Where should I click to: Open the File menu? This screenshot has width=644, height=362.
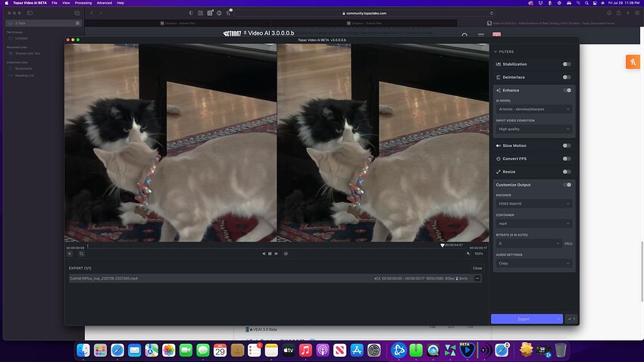(55, 3)
